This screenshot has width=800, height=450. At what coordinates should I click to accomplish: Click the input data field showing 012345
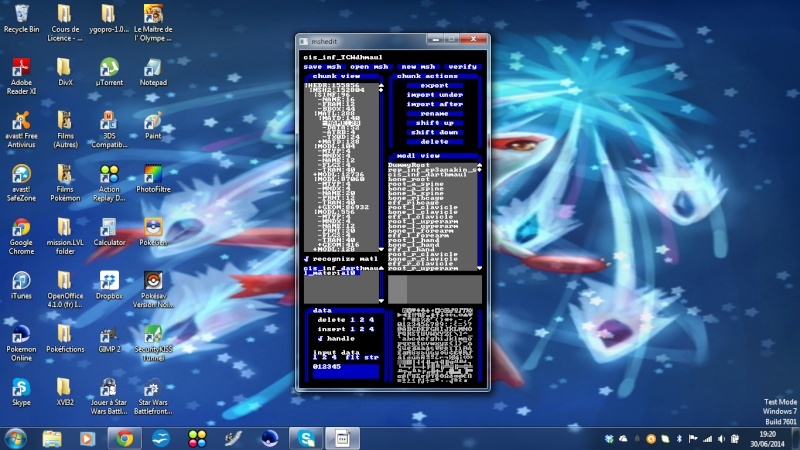pyautogui.click(x=346, y=370)
